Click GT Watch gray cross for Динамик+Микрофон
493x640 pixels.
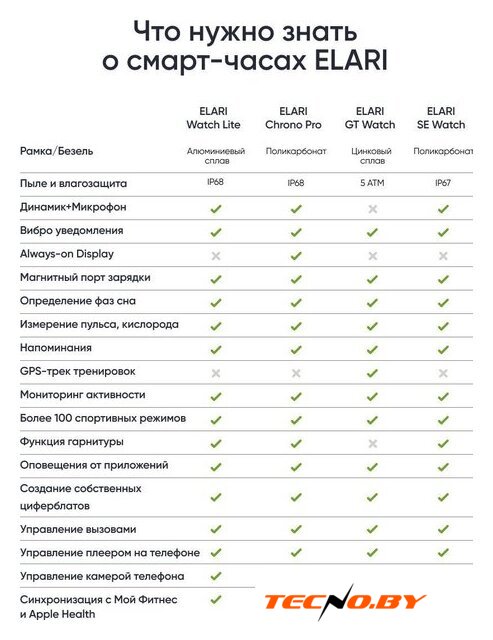click(x=372, y=209)
